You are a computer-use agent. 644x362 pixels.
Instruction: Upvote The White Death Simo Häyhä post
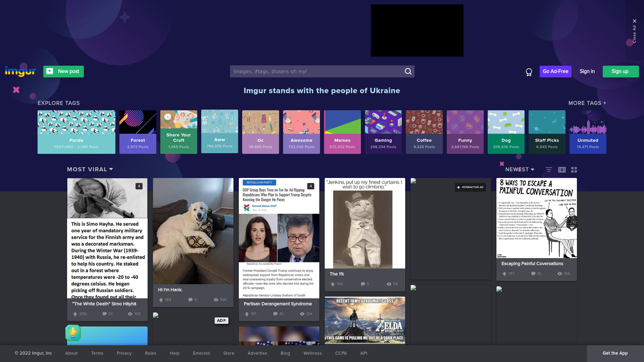coord(75,314)
